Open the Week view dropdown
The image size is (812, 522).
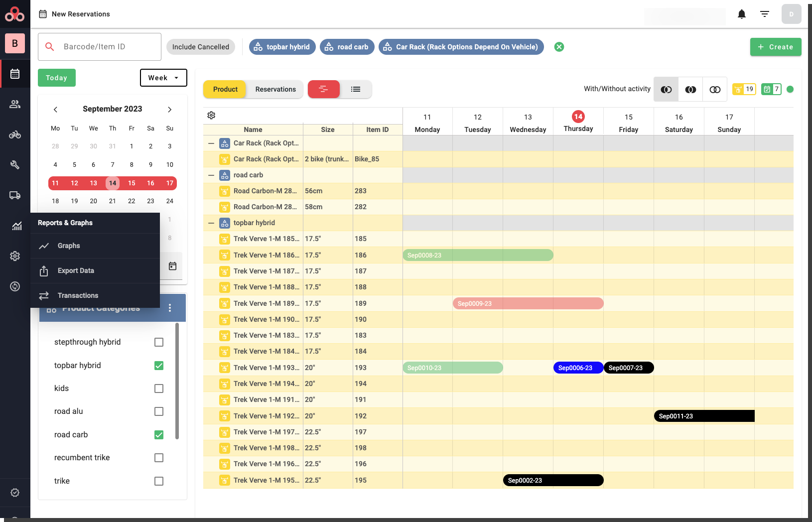pyautogui.click(x=163, y=78)
